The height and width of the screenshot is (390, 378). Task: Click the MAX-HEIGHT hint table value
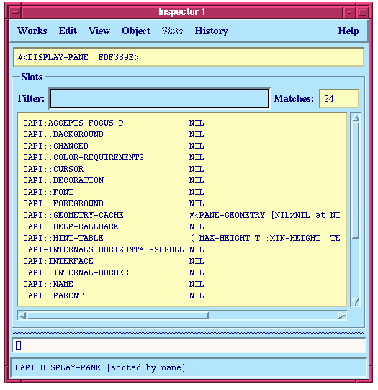click(266, 238)
